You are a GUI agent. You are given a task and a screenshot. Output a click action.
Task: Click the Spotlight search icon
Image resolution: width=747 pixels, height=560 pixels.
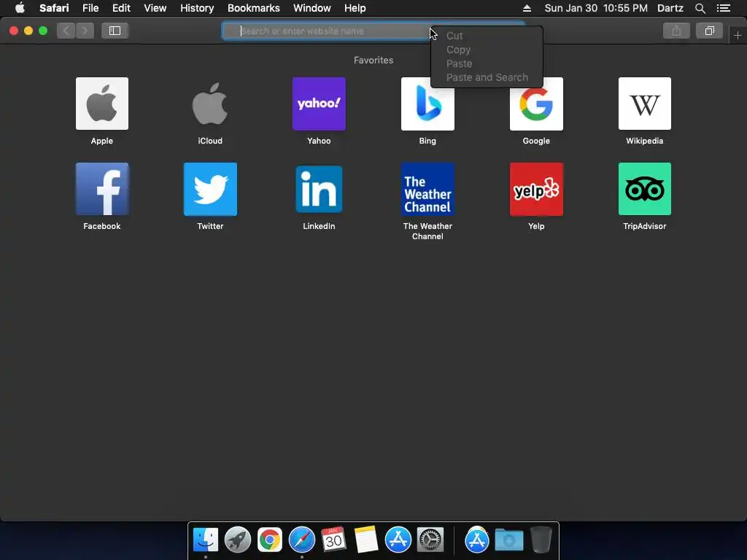click(700, 8)
